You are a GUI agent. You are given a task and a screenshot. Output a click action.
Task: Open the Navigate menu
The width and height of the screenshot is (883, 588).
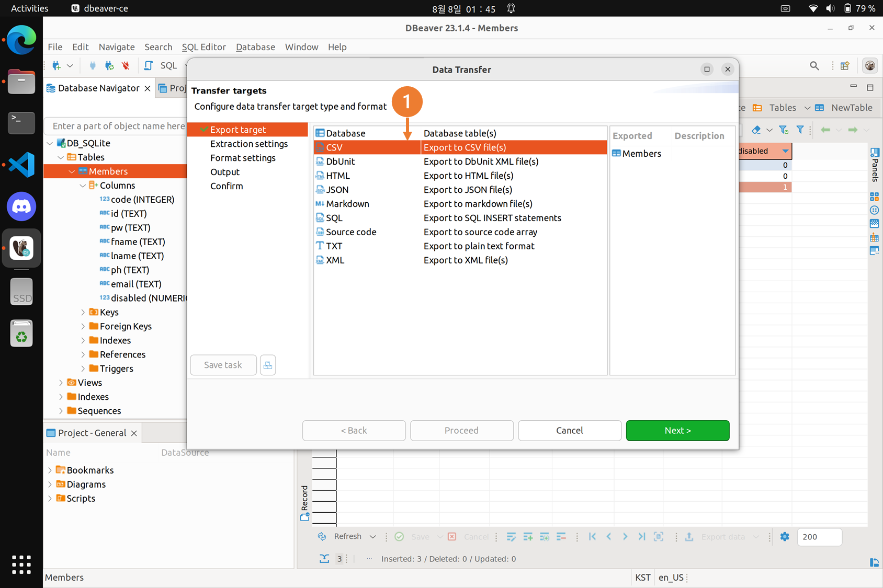point(117,47)
